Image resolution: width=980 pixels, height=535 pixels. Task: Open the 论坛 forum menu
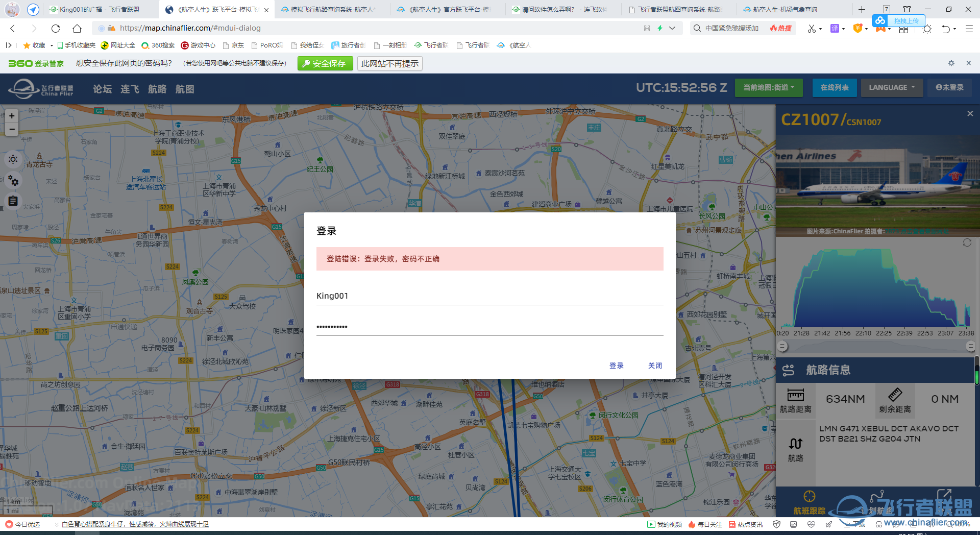coord(102,89)
